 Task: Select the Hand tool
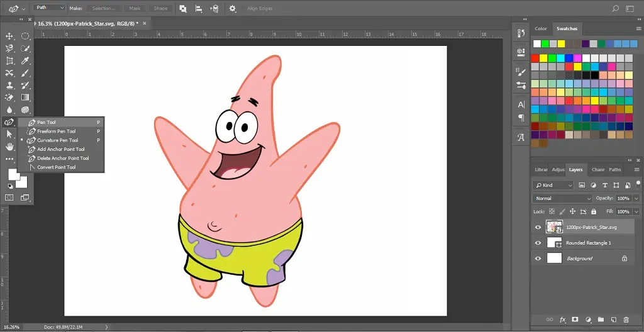[x=9, y=147]
